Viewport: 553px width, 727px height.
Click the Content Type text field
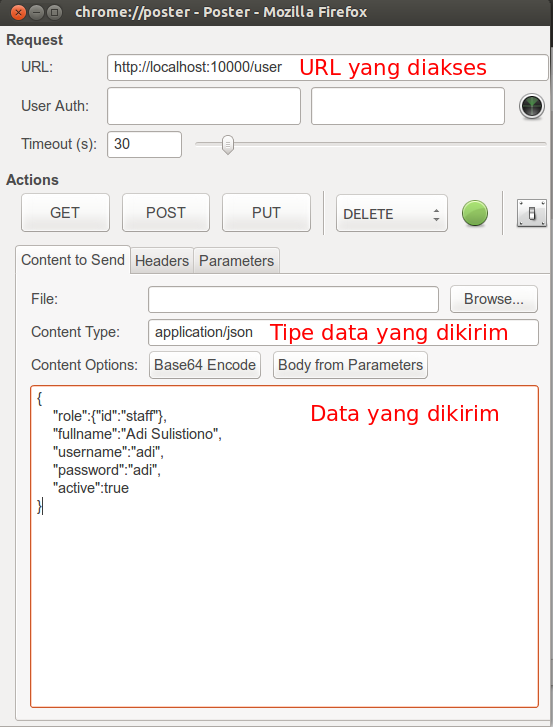343,332
